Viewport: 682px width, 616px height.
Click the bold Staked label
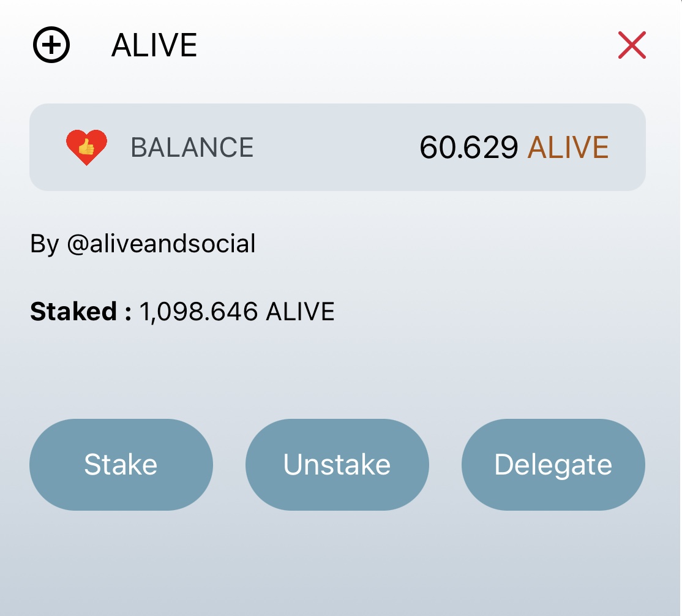click(80, 312)
